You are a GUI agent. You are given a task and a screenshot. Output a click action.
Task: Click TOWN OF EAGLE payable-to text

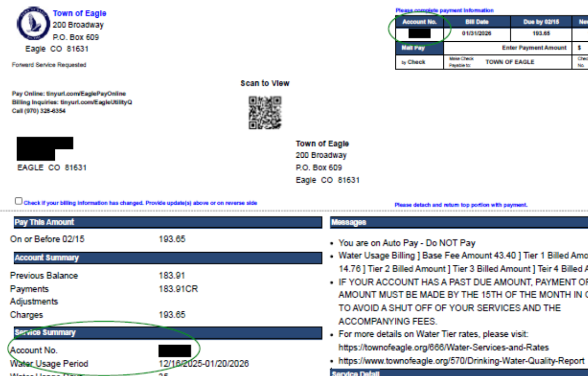point(510,62)
